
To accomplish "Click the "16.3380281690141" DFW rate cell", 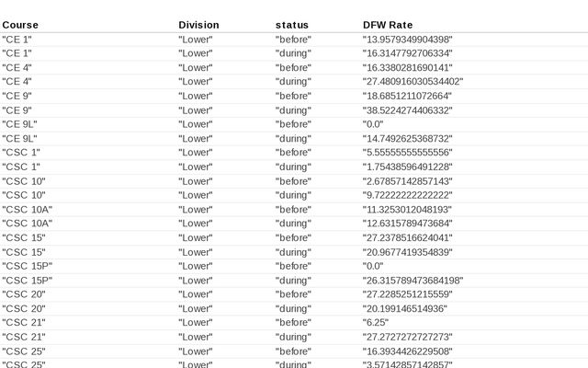I will 407,68.
